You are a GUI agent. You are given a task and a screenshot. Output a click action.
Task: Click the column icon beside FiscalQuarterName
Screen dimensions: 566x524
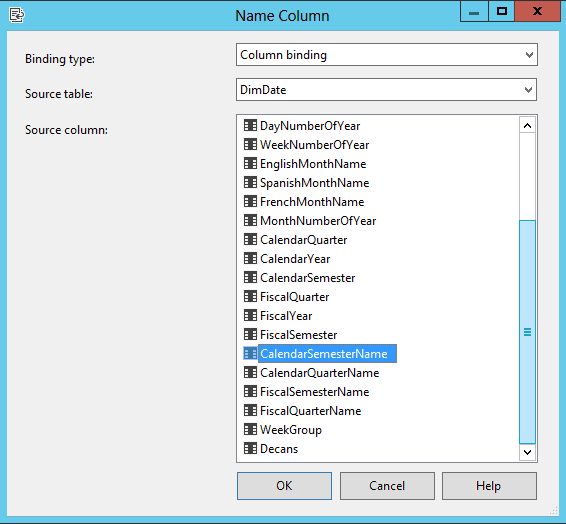250,410
